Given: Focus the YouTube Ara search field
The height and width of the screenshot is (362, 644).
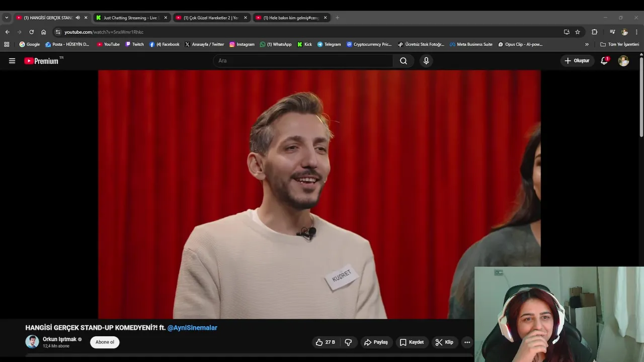Looking at the screenshot, I should click(x=303, y=61).
